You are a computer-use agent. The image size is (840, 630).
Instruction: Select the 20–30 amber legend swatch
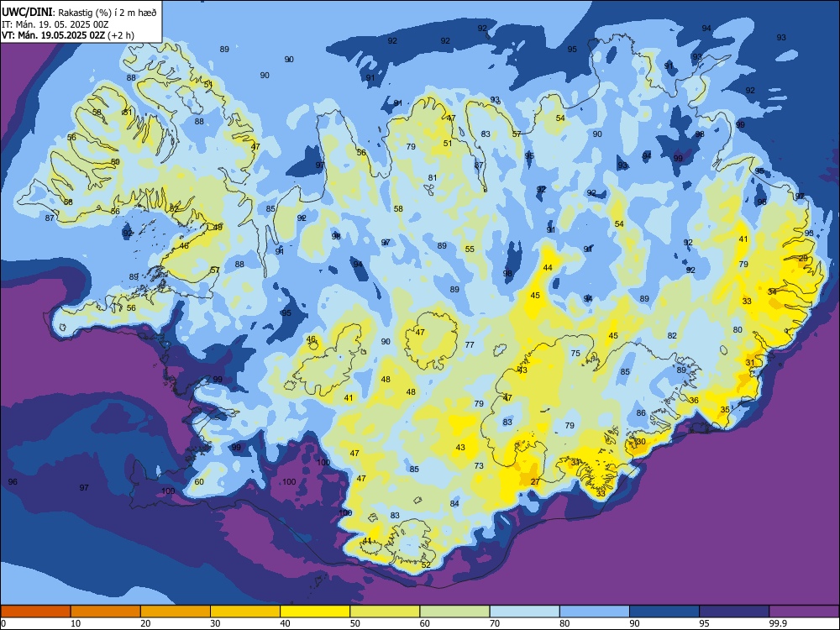[x=176, y=612]
